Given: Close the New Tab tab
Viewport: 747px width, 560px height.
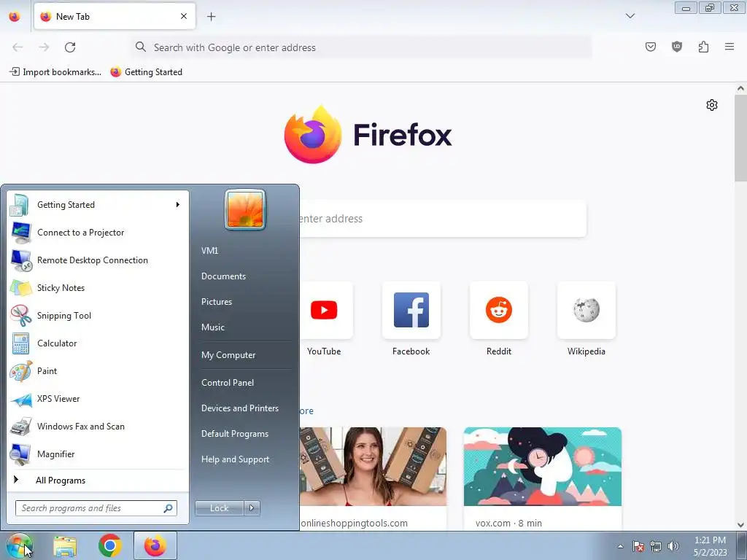Looking at the screenshot, I should (x=183, y=16).
